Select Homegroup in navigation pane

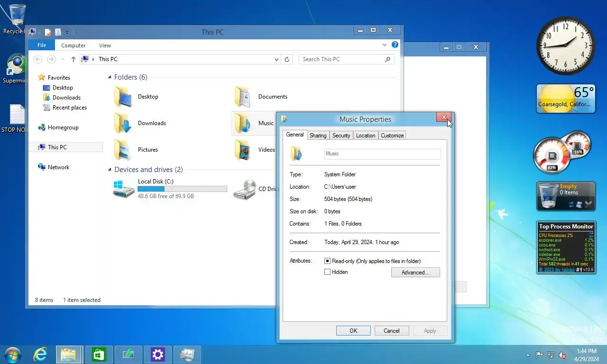tap(63, 127)
